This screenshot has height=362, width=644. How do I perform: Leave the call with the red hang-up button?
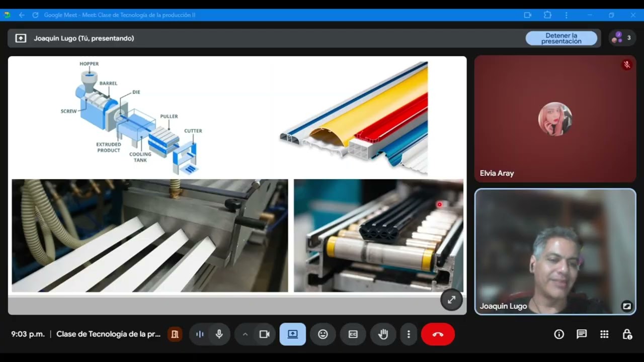[x=438, y=334]
